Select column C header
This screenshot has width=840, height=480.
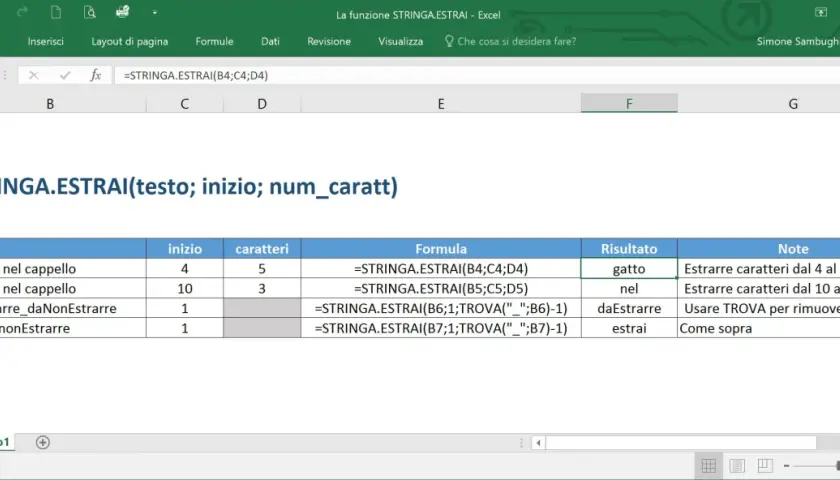pos(185,104)
